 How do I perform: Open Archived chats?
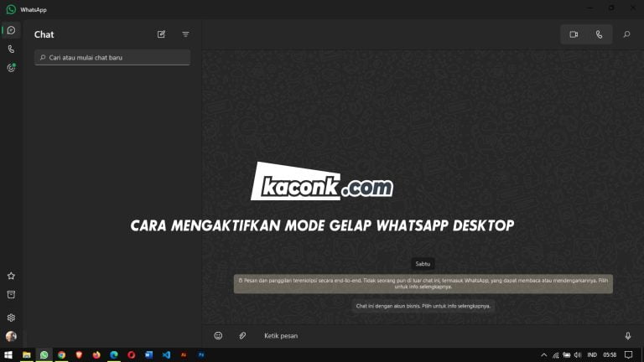11,295
